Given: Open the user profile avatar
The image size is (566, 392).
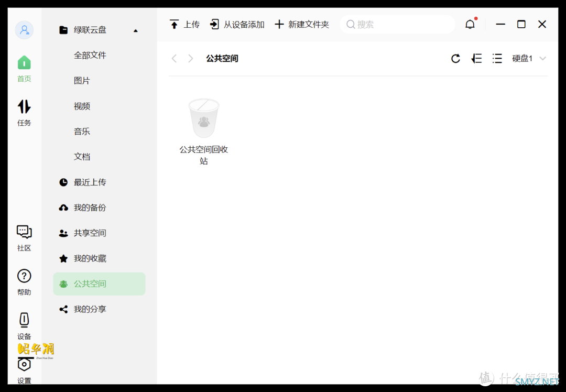Looking at the screenshot, I should pyautogui.click(x=24, y=30).
